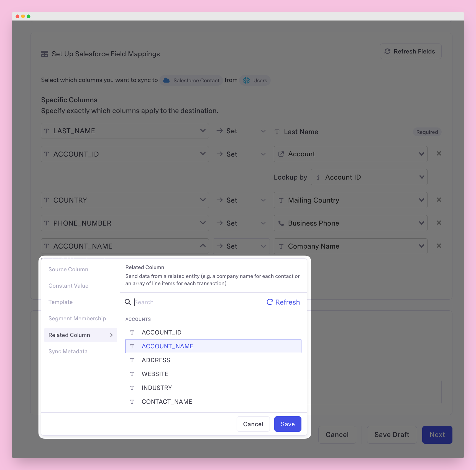
Task: Open the Segment Membership section
Action: click(x=77, y=318)
